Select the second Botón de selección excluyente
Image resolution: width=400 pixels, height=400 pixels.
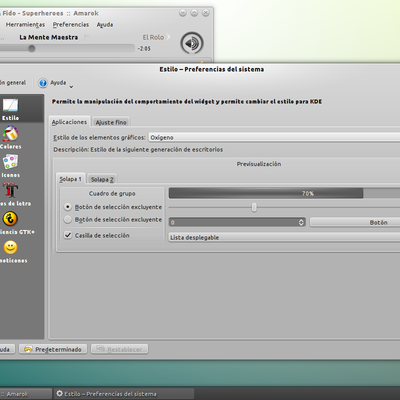[68, 219]
